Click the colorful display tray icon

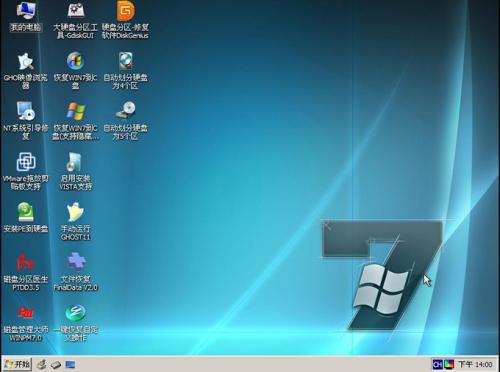click(x=449, y=365)
